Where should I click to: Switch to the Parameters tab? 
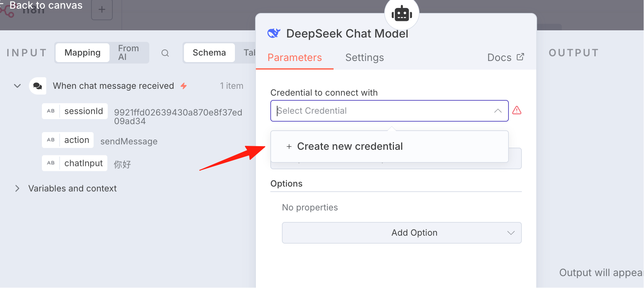click(x=295, y=58)
